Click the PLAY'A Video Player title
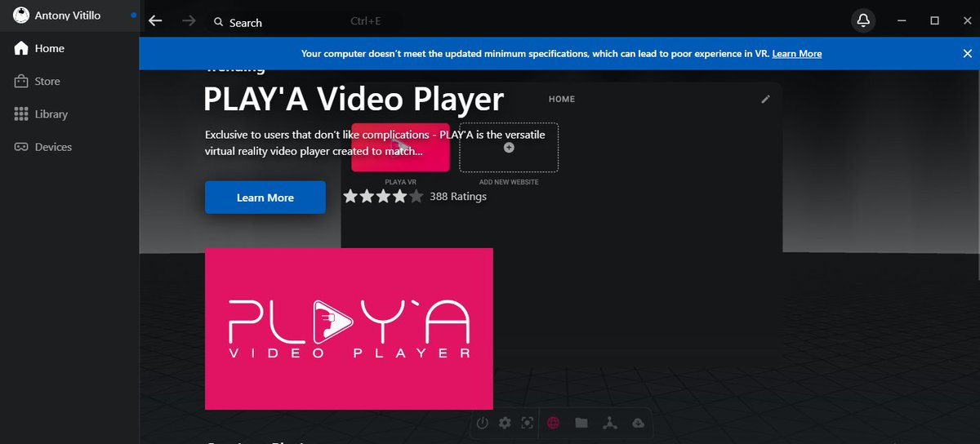 [x=354, y=100]
